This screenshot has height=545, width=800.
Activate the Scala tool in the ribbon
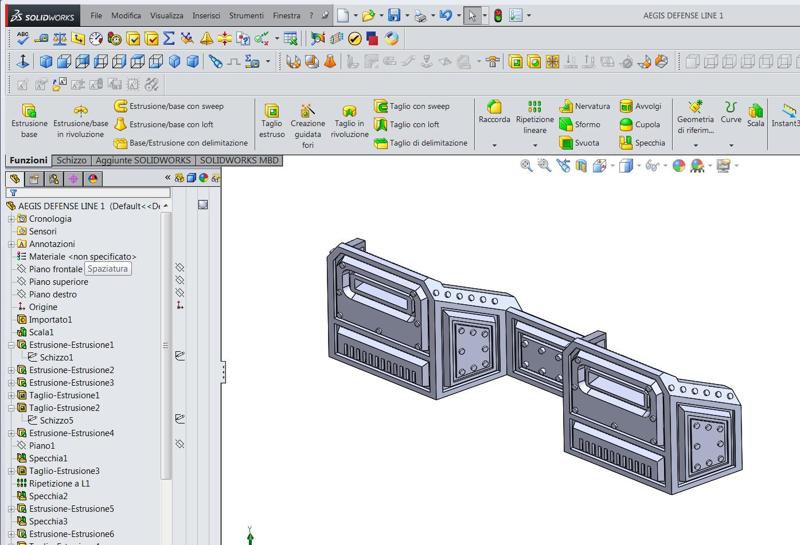click(755, 116)
